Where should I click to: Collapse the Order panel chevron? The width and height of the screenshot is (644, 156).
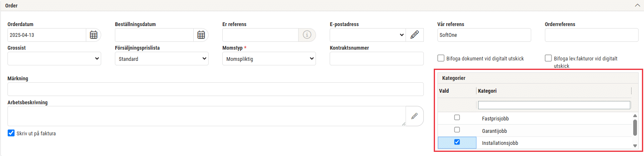(637, 5)
